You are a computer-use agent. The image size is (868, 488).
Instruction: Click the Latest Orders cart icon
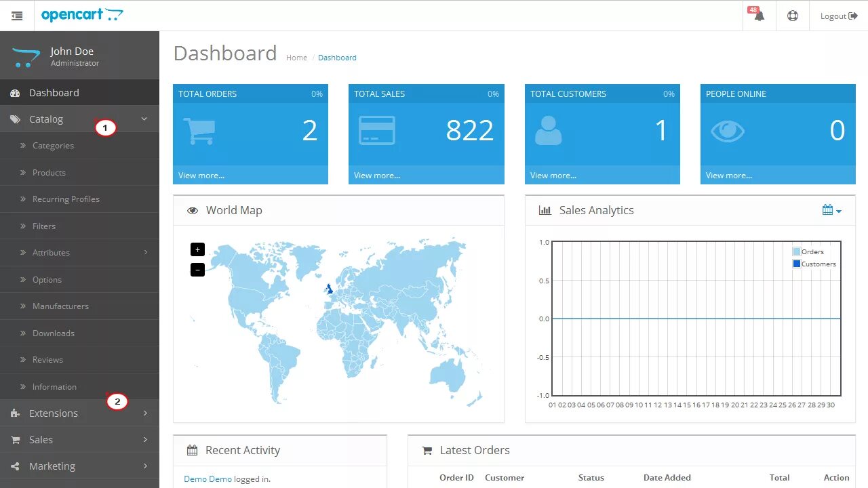(x=427, y=450)
